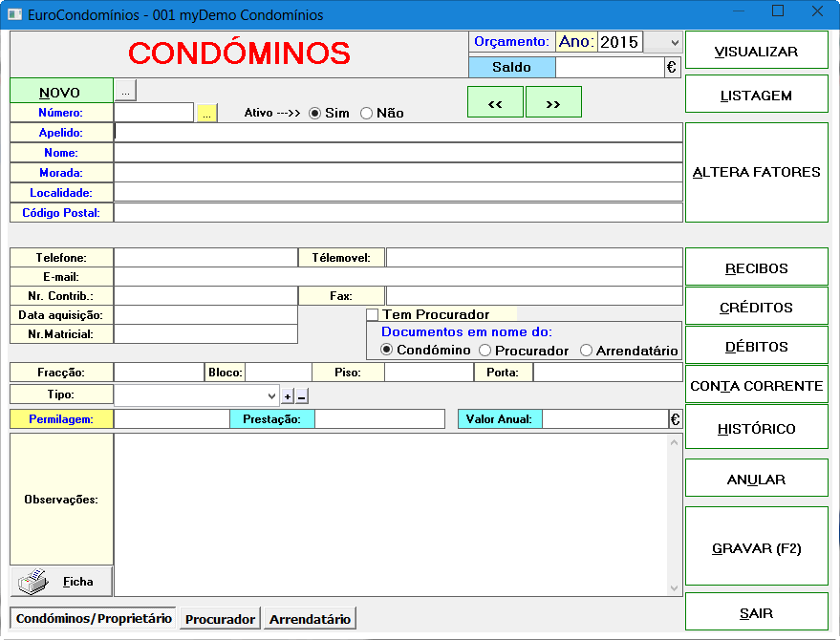
Task: Click the yellow lookup button beside Número
Action: [207, 113]
